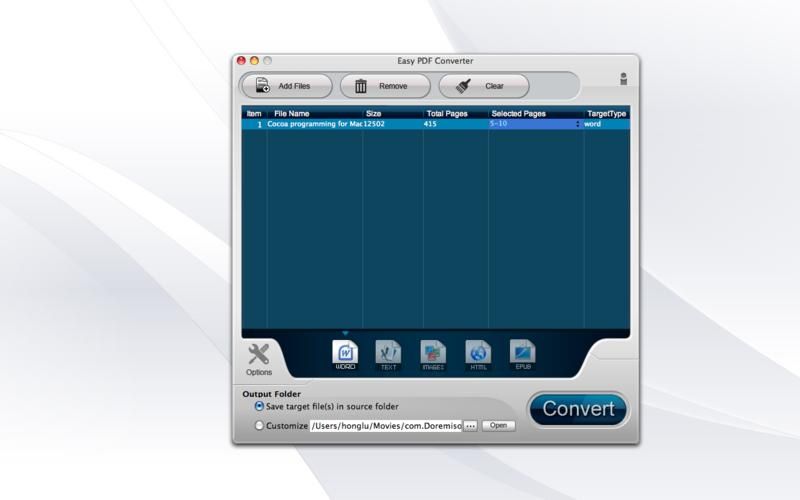
Task: Click the Clear button with brush icon
Action: pos(484,86)
